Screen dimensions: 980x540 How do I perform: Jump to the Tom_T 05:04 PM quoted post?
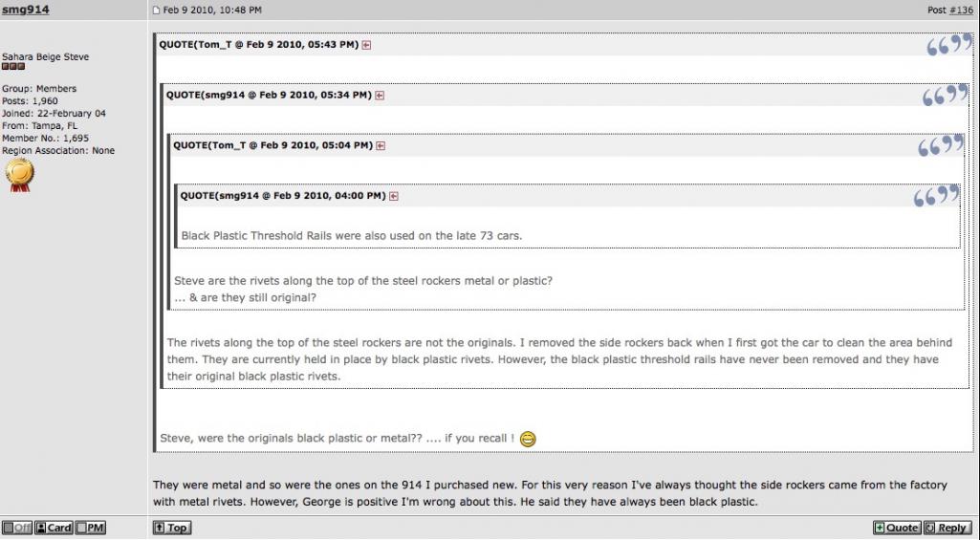point(381,145)
